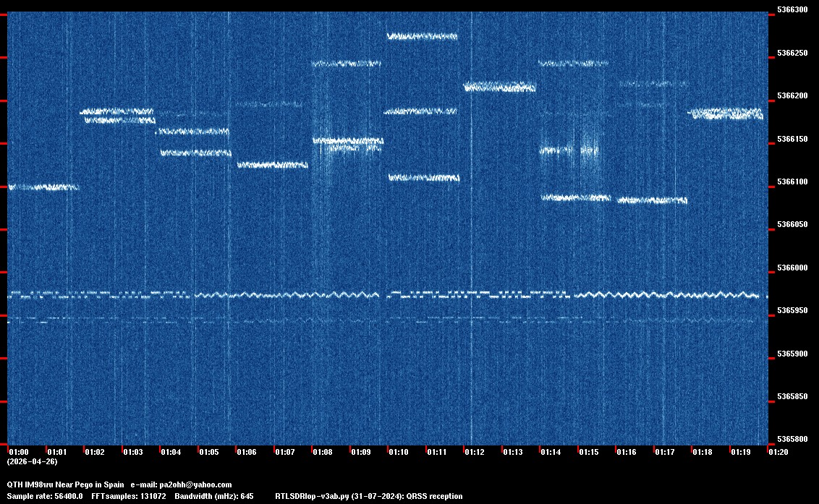Click the highest signal trace in spectrogram
The height and width of the screenshot is (504, 819).
[422, 35]
